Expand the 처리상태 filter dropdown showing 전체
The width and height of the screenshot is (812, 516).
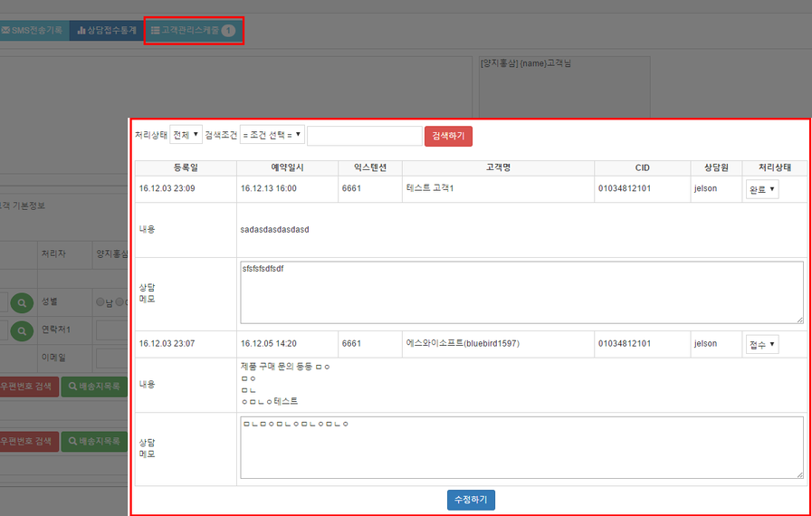(186, 135)
